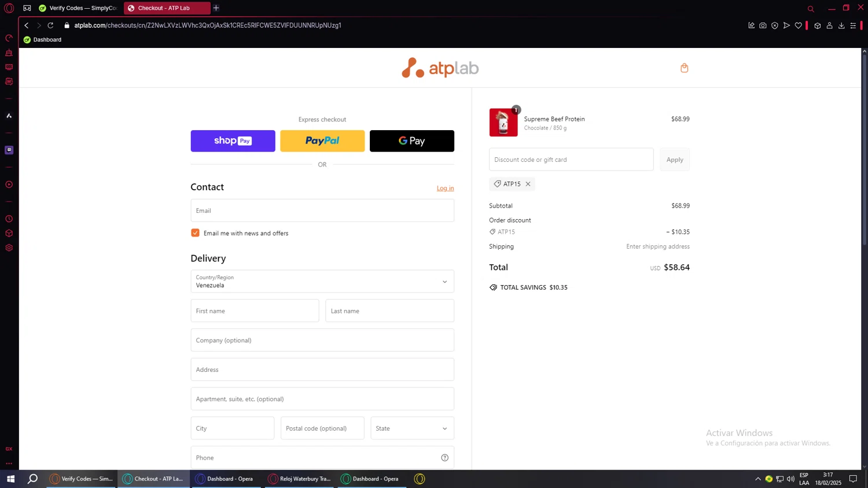Viewport: 868px width, 488px height.
Task: Open the shopping bag cart icon
Action: pyautogui.click(x=684, y=68)
